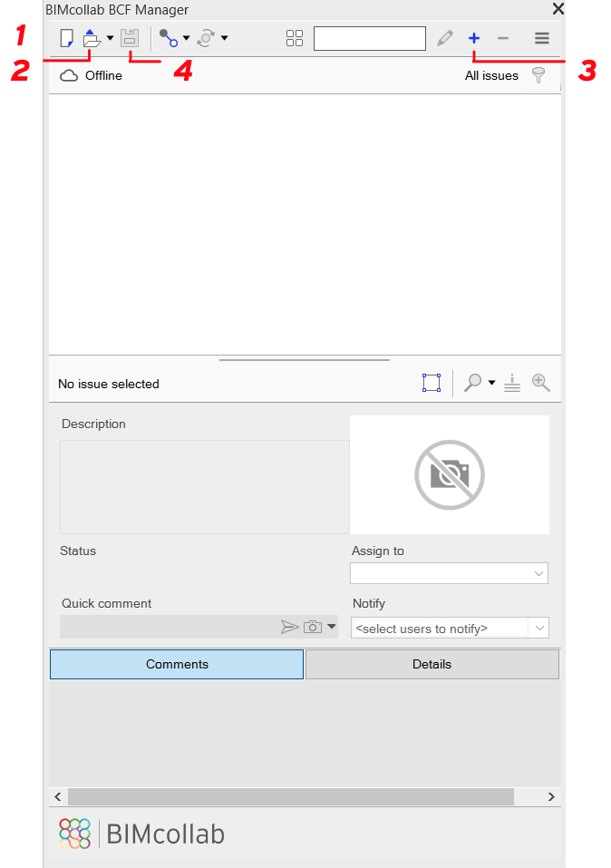This screenshot has width=611, height=868.
Task: Open the select users to notify dropdown
Action: (x=450, y=629)
